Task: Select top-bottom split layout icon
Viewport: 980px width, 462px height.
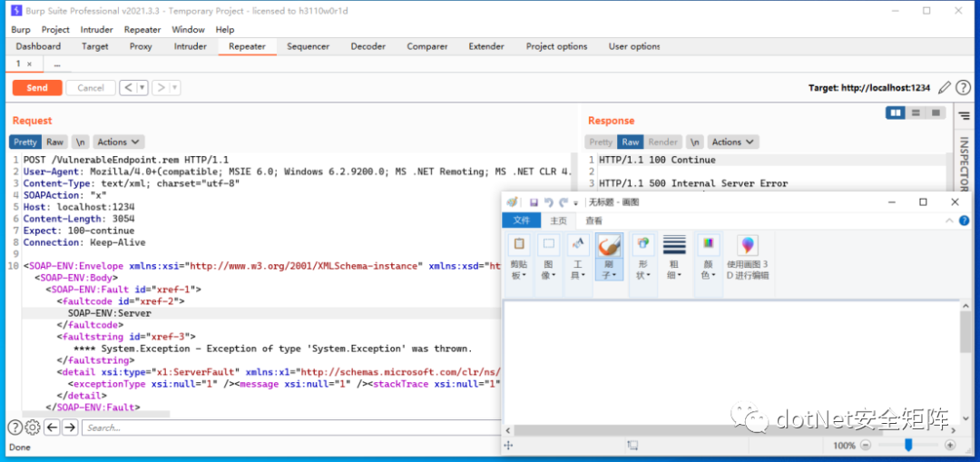Action: [916, 113]
